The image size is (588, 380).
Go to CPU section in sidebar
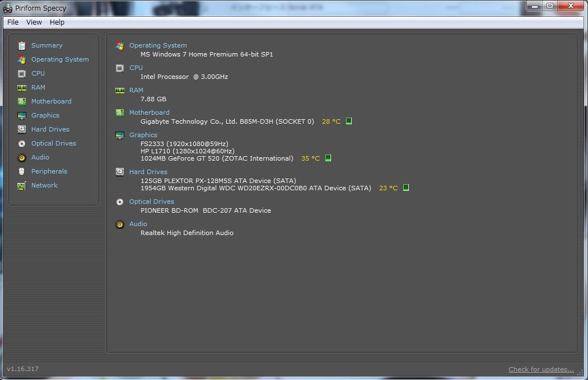click(x=38, y=73)
